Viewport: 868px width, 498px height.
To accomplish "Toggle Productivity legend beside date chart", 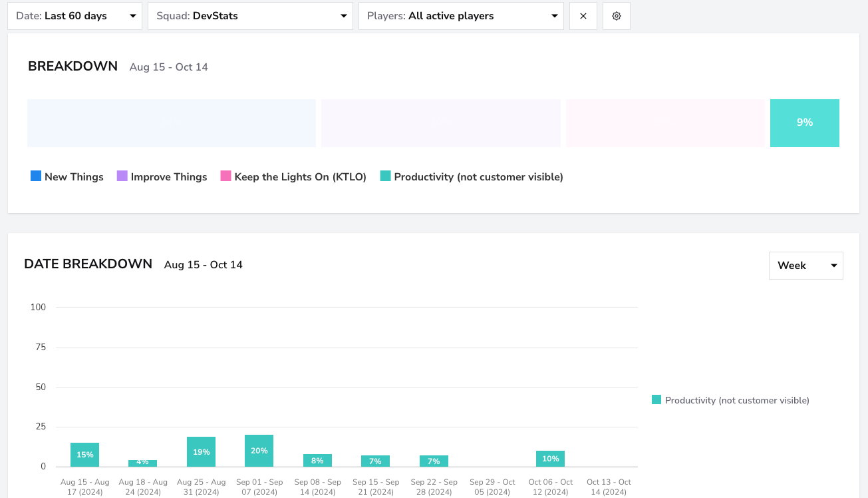I will tap(730, 400).
